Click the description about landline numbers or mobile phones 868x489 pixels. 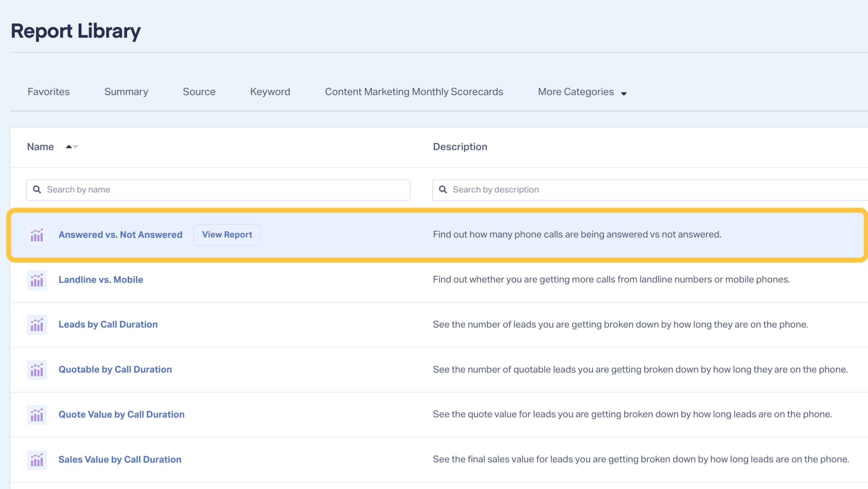tap(611, 280)
